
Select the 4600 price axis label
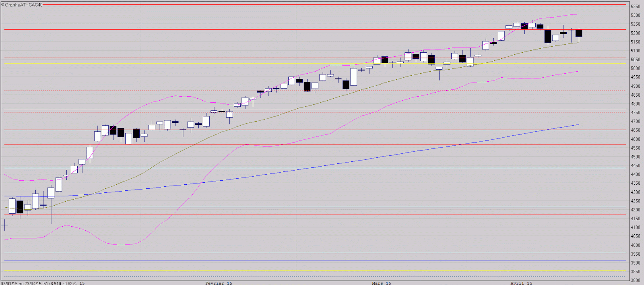tap(636, 139)
